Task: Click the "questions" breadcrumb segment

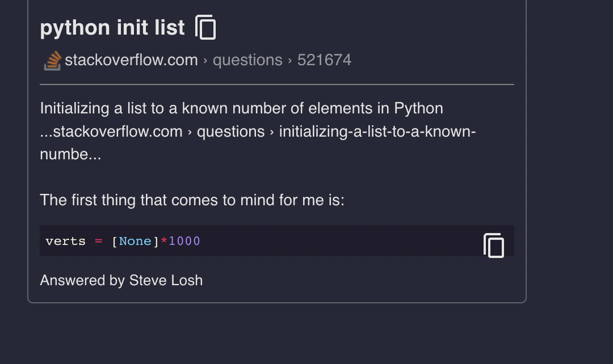Action: (x=247, y=60)
